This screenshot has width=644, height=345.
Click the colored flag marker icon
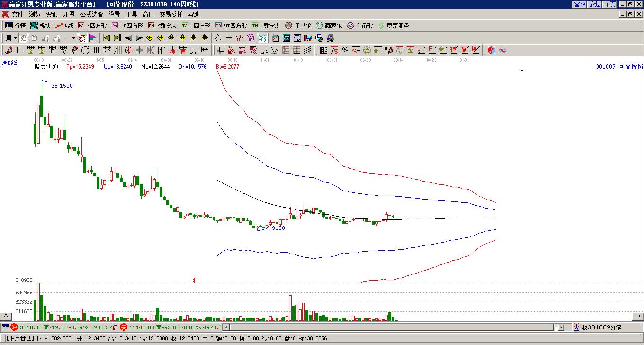click(x=93, y=38)
